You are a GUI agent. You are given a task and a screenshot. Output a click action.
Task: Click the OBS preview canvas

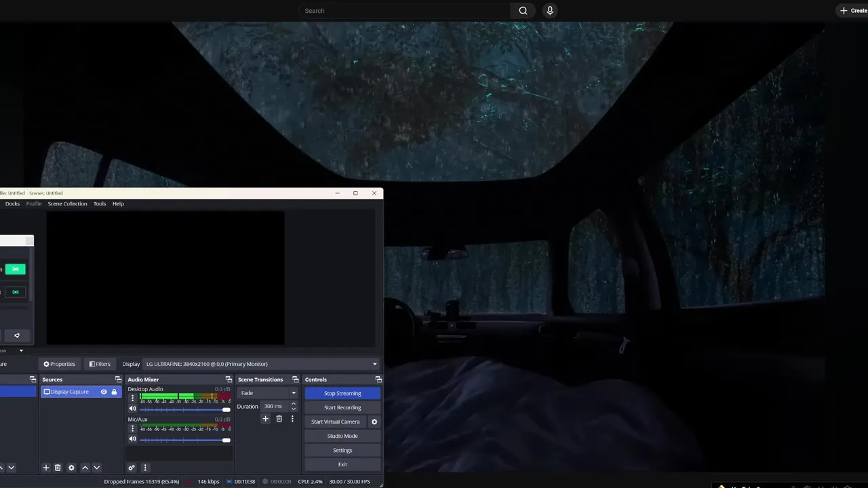click(165, 278)
